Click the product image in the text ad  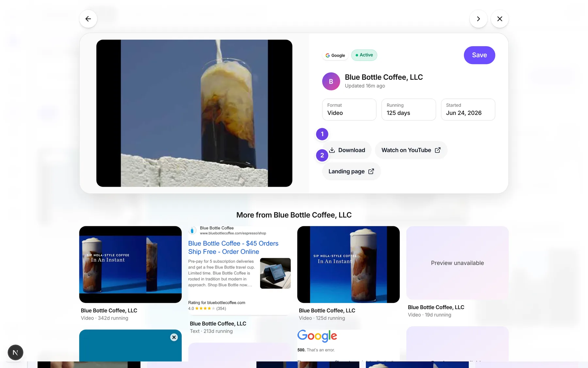(275, 273)
